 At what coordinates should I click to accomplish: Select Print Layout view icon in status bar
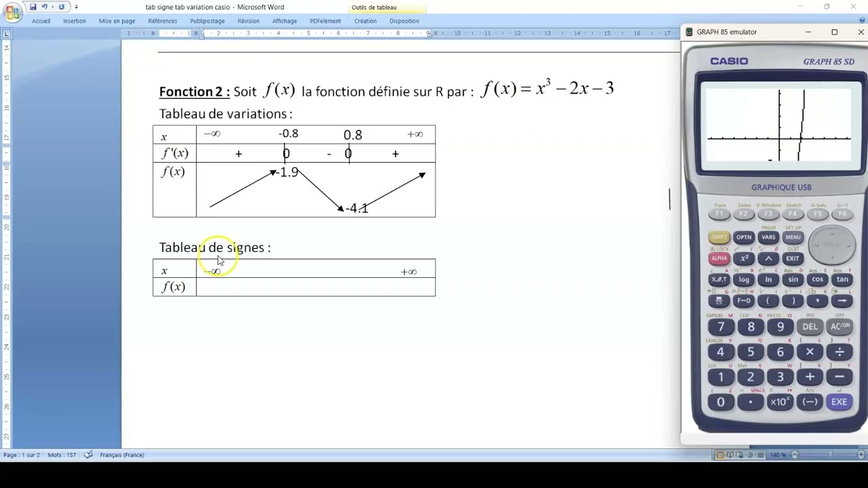(x=720, y=455)
